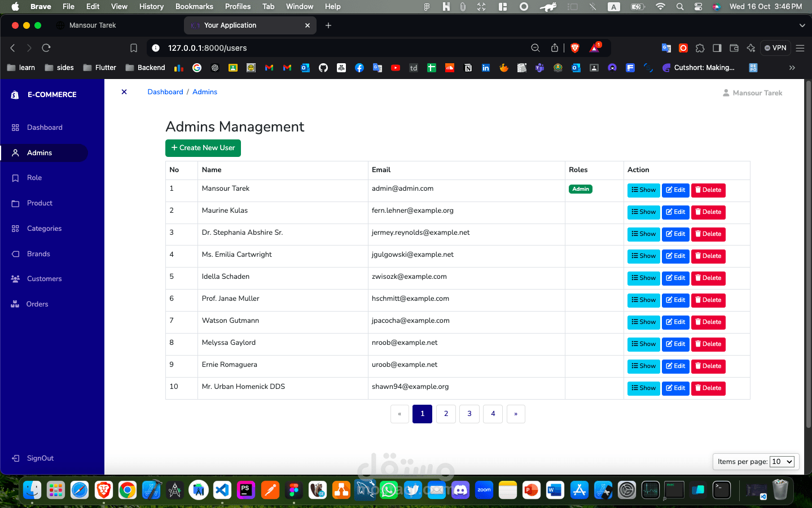The image size is (812, 508).
Task: Go to pagination page 3
Action: pyautogui.click(x=469, y=414)
